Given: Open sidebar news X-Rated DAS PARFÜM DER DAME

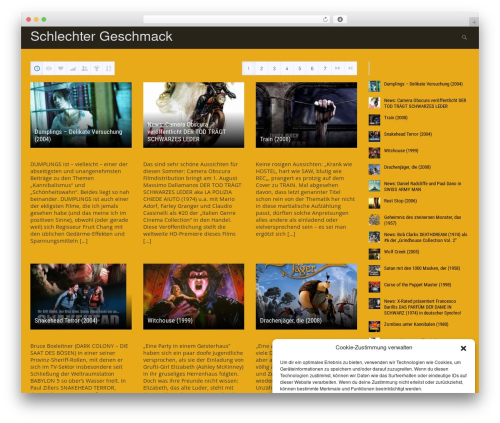Looking at the screenshot, I should 422,307.
